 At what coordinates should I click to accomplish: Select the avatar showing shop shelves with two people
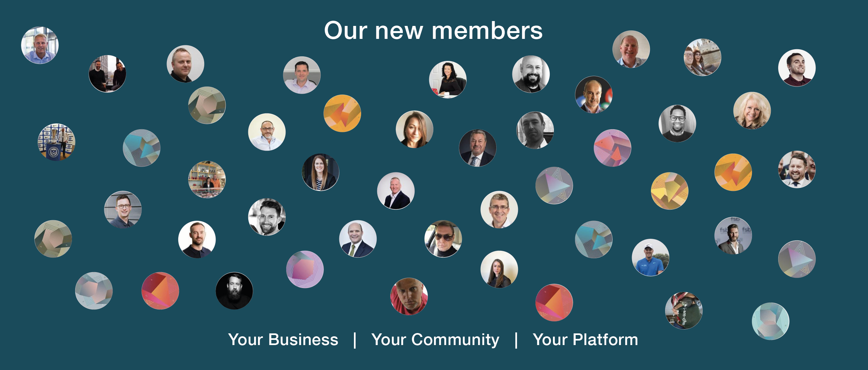pos(207,179)
